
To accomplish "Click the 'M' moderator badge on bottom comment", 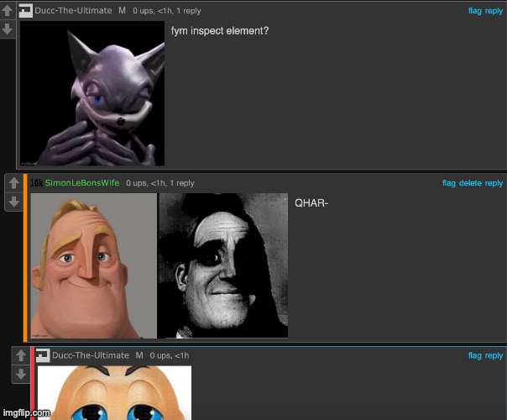I will point(139,355).
